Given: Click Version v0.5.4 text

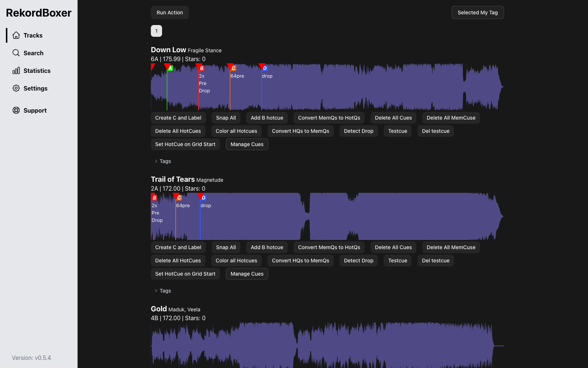Looking at the screenshot, I should pyautogui.click(x=31, y=358).
